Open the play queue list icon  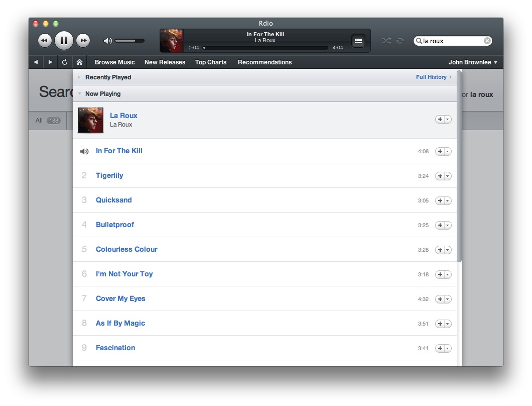coord(358,41)
